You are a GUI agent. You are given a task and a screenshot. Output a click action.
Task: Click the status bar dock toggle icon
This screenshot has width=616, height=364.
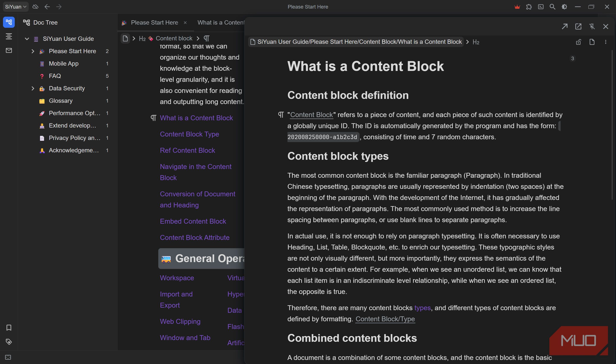pyautogui.click(x=8, y=357)
